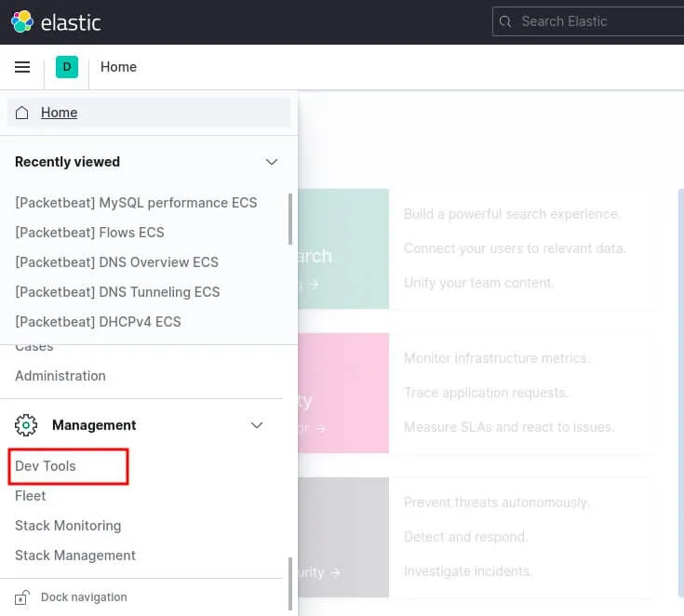
Task: Collapse the Recently viewed section
Action: point(272,162)
